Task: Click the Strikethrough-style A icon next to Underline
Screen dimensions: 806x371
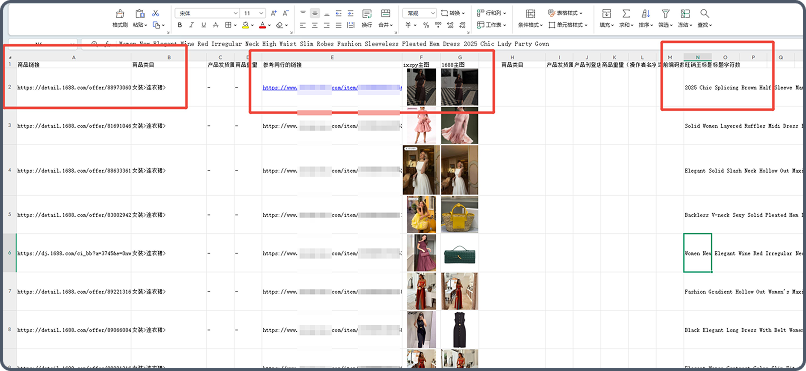Action: click(x=216, y=25)
